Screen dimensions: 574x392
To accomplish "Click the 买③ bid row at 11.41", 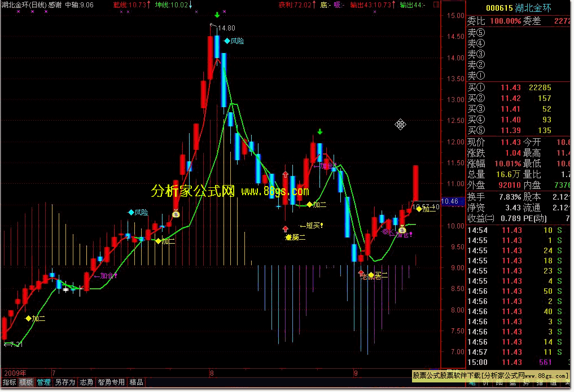I will tap(518, 109).
